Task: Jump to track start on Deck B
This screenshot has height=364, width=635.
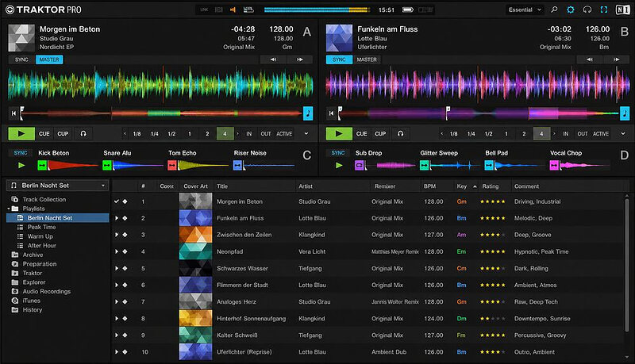Action: tap(331, 113)
